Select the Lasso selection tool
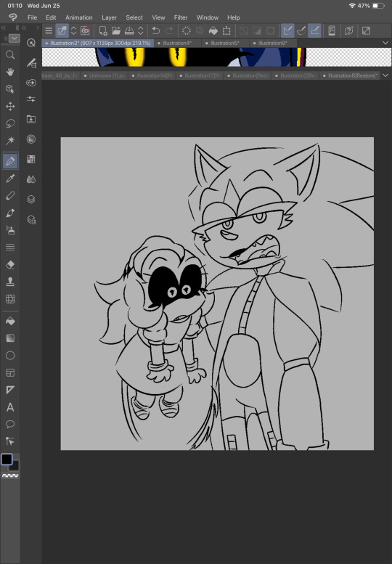 pos(10,123)
